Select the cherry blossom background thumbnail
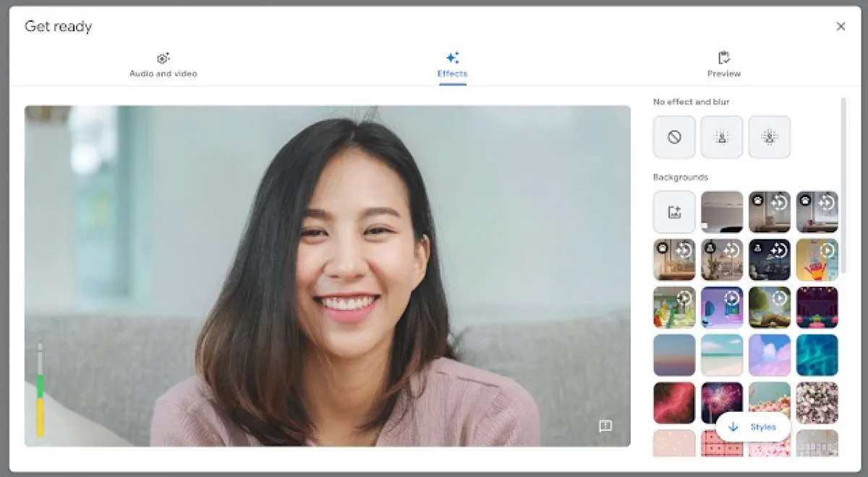 [769, 401]
